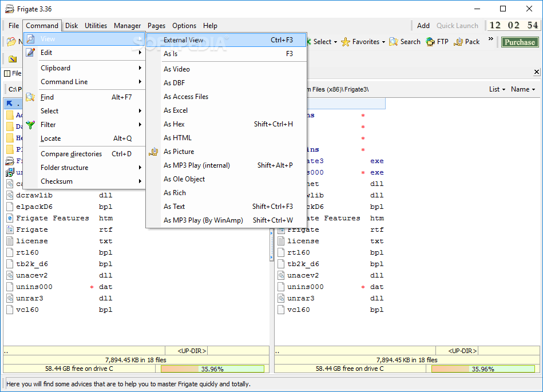Expand the Select toolbar dropdown arrow
543x392 pixels.
(x=335, y=42)
